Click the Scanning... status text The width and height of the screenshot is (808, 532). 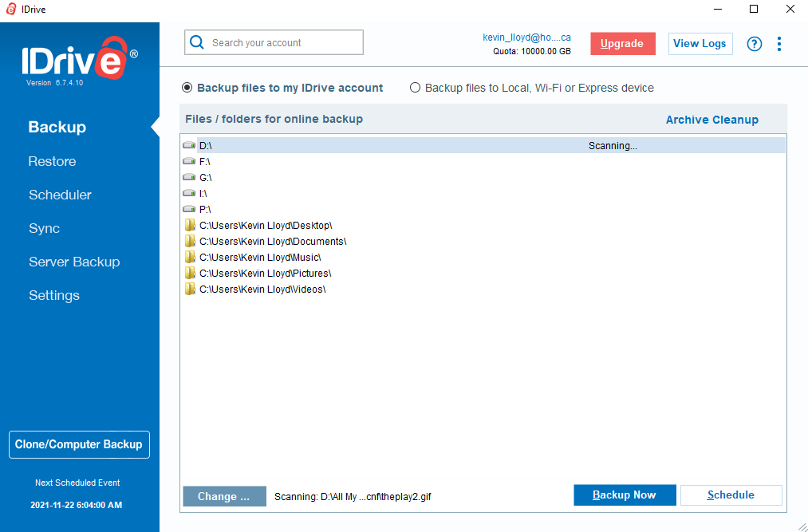(x=613, y=146)
